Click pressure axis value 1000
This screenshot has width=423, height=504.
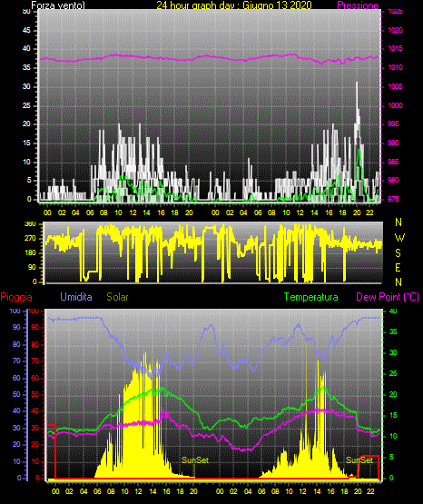pos(395,105)
